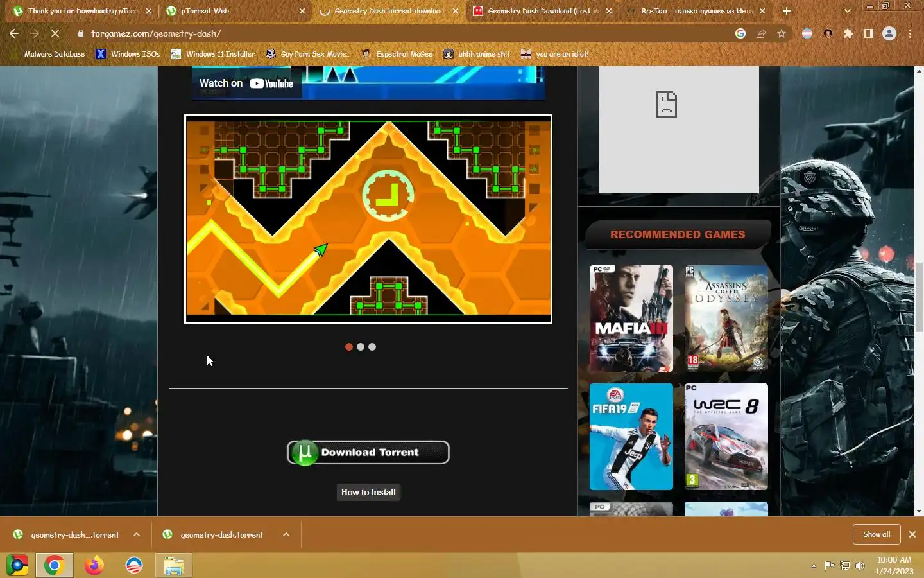The height and width of the screenshot is (578, 924).
Task: Click the Windows Start button
Action: [x=17, y=566]
